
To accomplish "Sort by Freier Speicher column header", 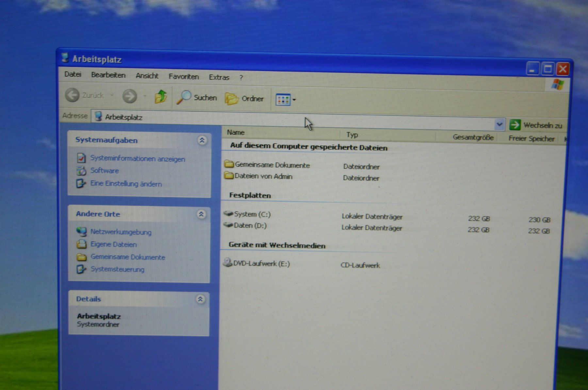I will click(531, 139).
